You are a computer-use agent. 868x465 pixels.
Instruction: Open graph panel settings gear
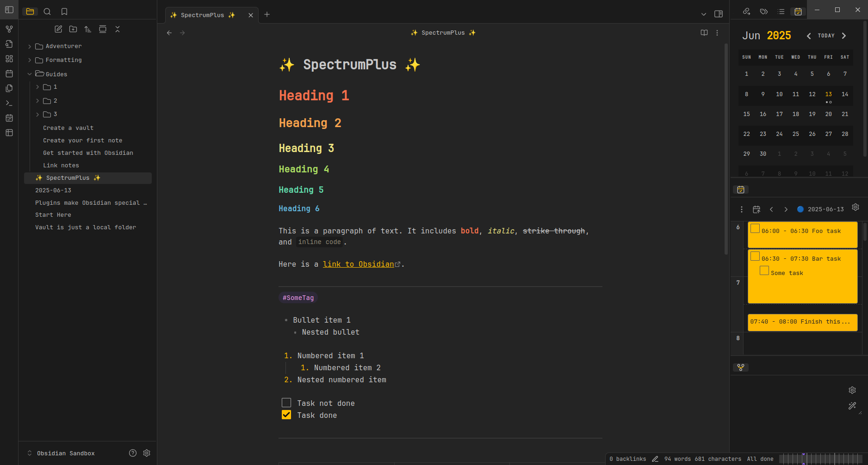pyautogui.click(x=852, y=390)
